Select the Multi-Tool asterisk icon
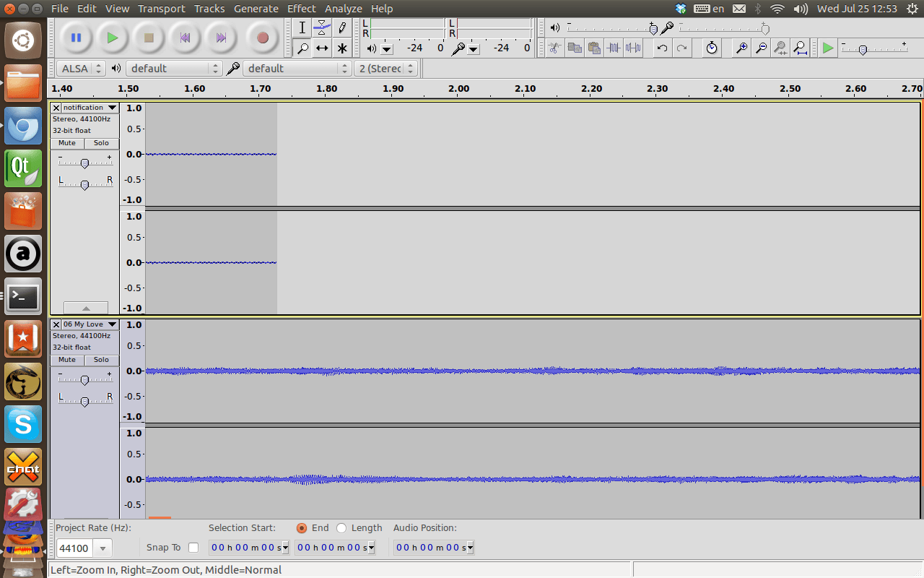924x578 pixels. [x=342, y=48]
